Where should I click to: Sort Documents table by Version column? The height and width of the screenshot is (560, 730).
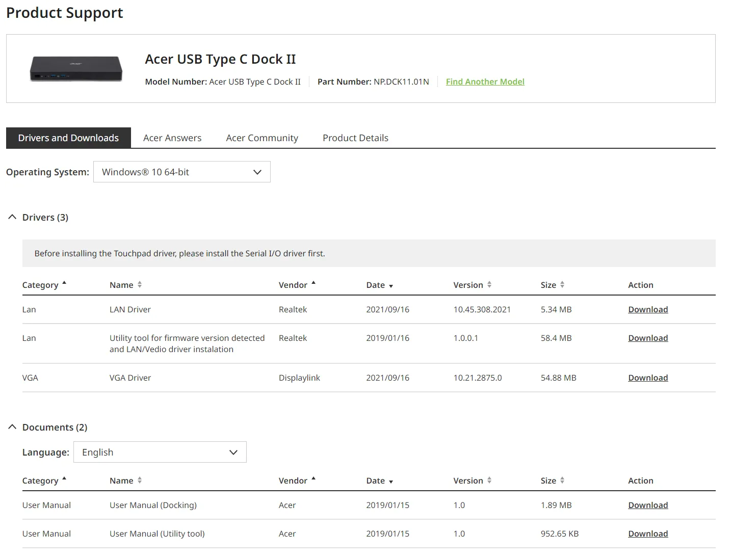473,481
